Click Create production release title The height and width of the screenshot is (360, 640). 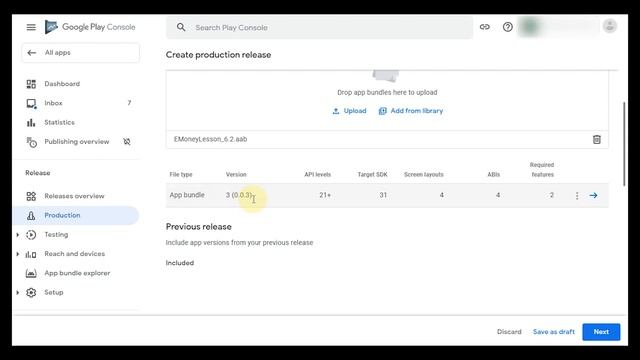pyautogui.click(x=218, y=55)
